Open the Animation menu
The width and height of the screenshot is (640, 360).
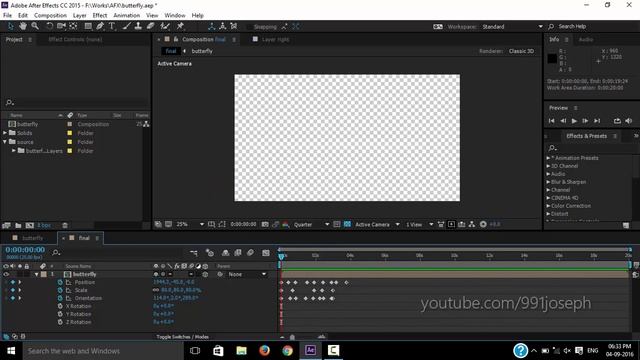(x=127, y=16)
